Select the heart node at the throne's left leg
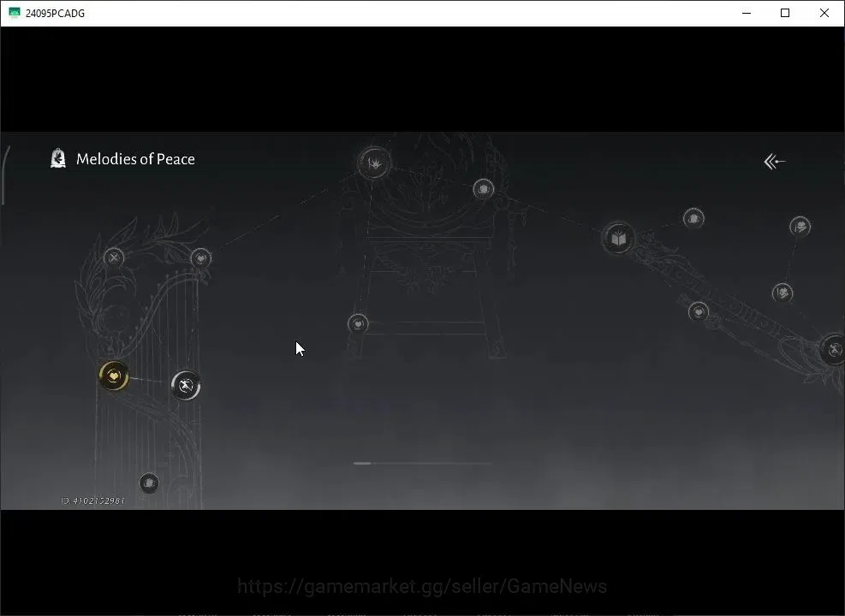This screenshot has height=616, width=845. pos(359,324)
